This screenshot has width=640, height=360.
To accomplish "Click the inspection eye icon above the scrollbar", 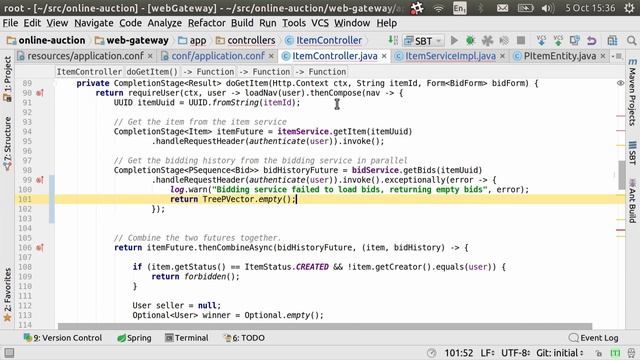I will coord(620,83).
